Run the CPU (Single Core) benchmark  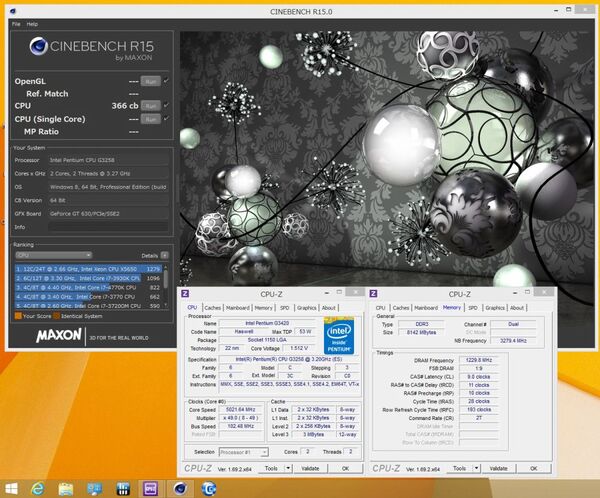[150, 119]
